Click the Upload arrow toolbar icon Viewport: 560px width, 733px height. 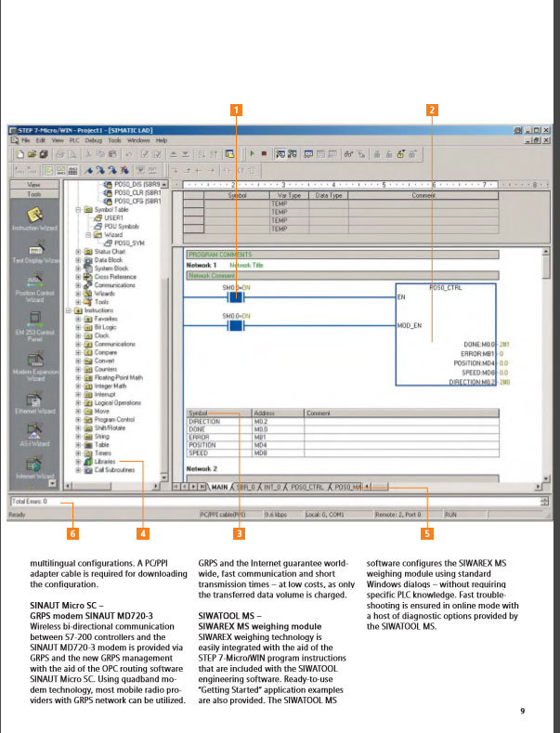click(x=174, y=154)
